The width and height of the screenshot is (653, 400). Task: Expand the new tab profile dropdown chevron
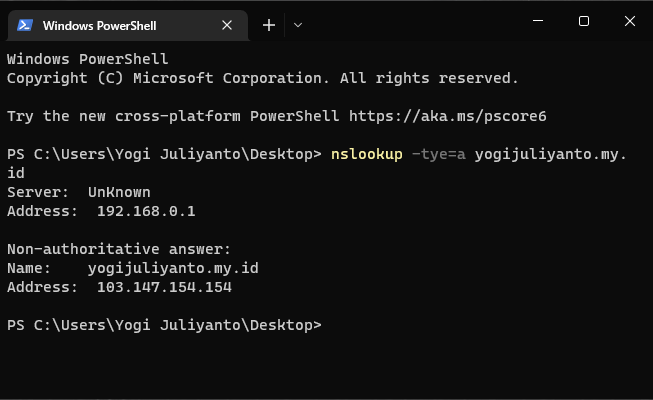(298, 25)
